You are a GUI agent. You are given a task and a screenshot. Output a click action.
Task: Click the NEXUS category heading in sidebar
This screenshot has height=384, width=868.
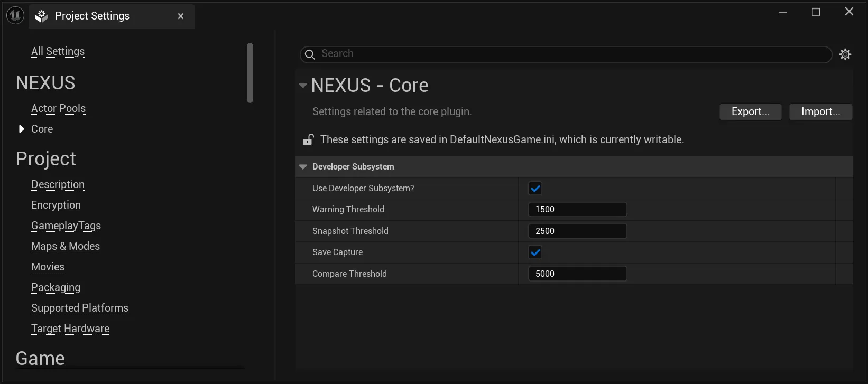(x=45, y=83)
